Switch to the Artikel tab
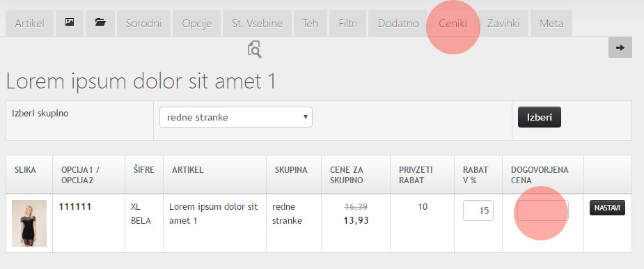 [x=29, y=23]
